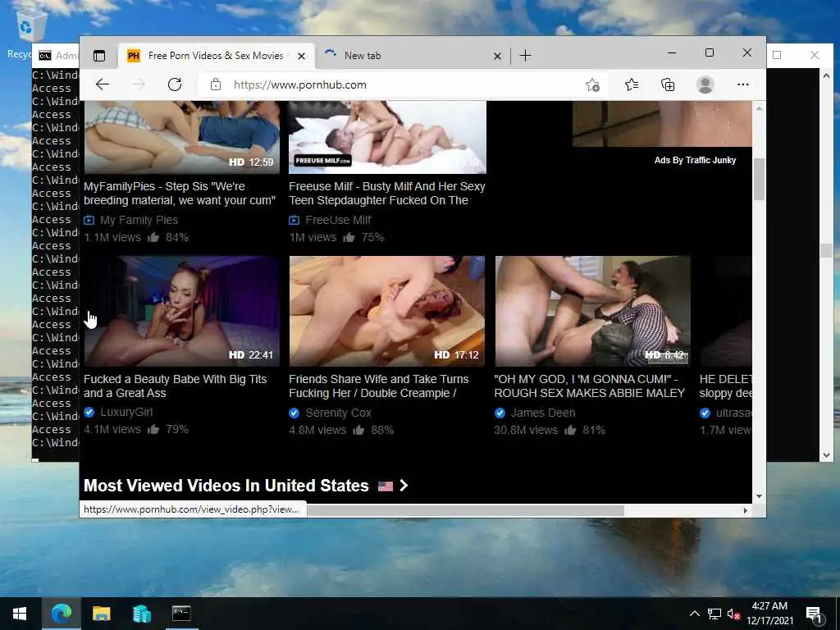Maximize the Command Prompt window behind

pos(777,55)
